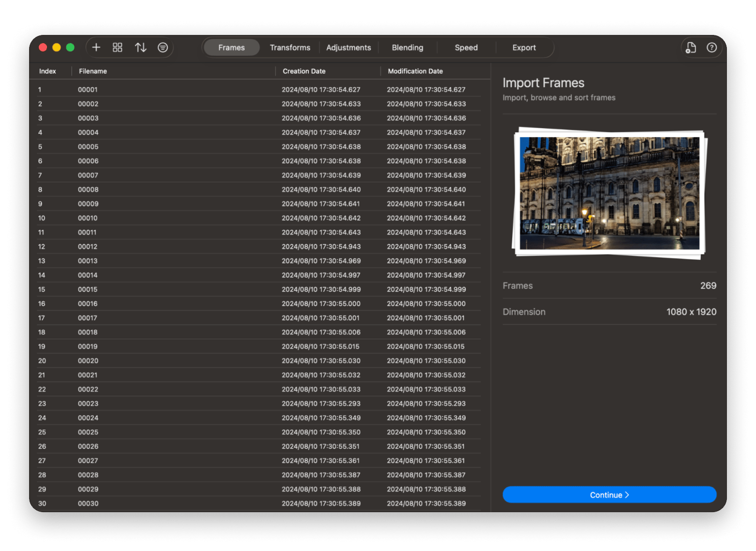The width and height of the screenshot is (756, 551).
Task: Sort by Creation Date column header
Action: (304, 71)
